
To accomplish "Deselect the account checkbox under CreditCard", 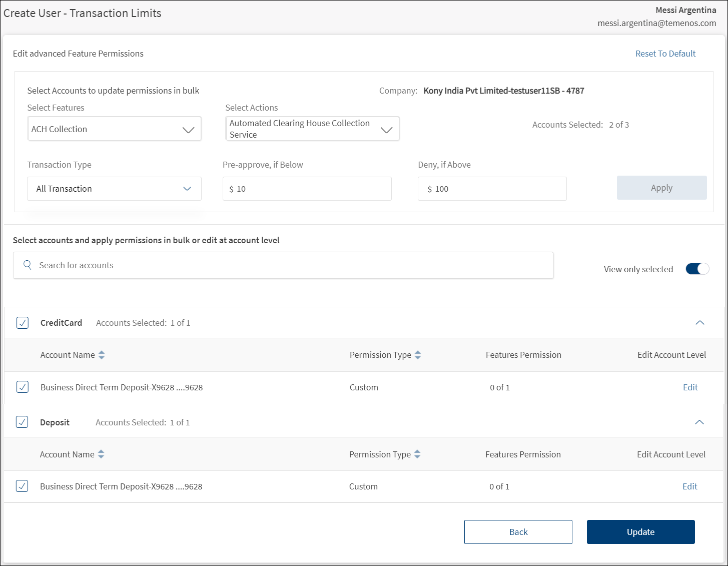I will pyautogui.click(x=23, y=387).
